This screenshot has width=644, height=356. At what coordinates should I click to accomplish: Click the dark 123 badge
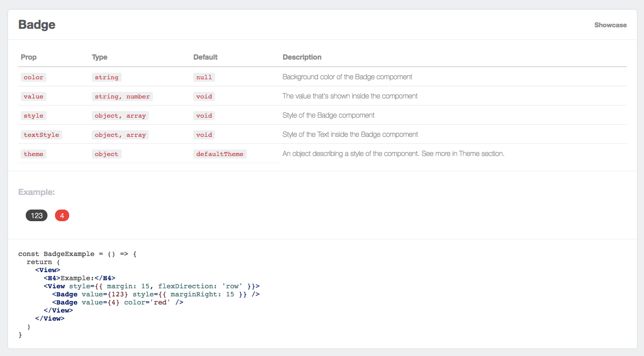point(36,216)
